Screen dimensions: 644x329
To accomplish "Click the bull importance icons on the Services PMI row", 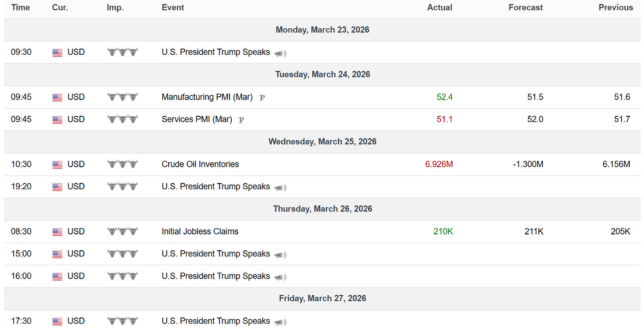I will click(x=123, y=119).
